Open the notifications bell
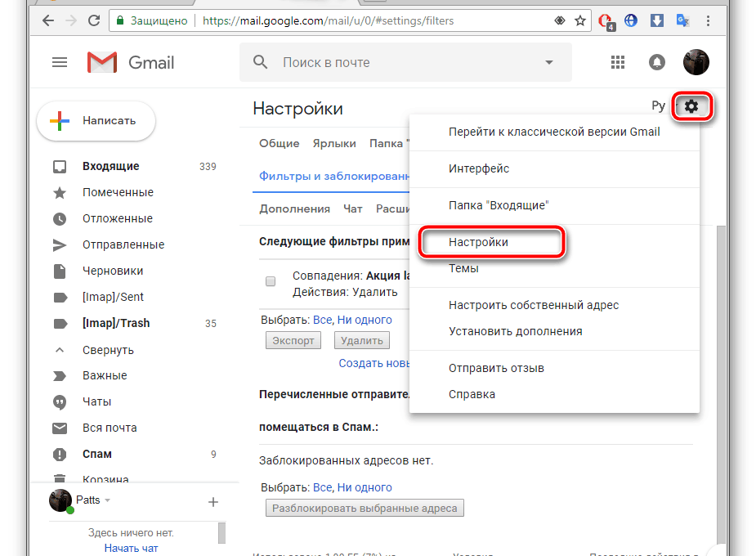756x556 pixels. tap(657, 62)
